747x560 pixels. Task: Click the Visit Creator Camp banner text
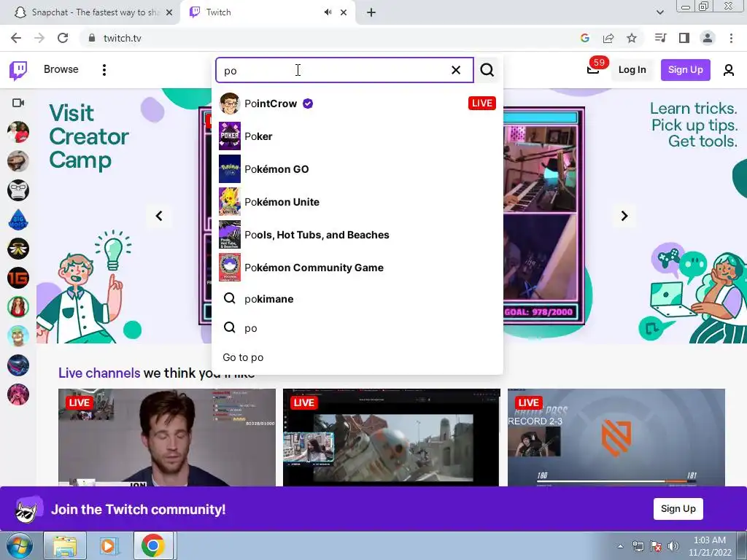click(88, 136)
